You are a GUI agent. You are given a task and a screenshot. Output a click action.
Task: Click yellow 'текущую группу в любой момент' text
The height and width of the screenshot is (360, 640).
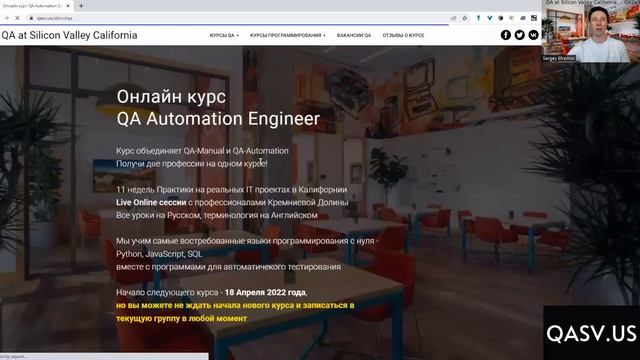click(x=182, y=318)
